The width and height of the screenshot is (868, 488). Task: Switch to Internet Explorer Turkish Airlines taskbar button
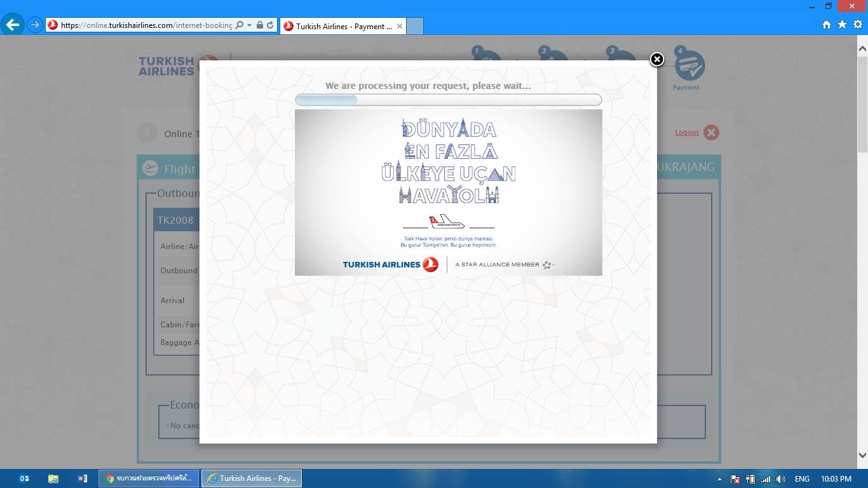tap(252, 478)
